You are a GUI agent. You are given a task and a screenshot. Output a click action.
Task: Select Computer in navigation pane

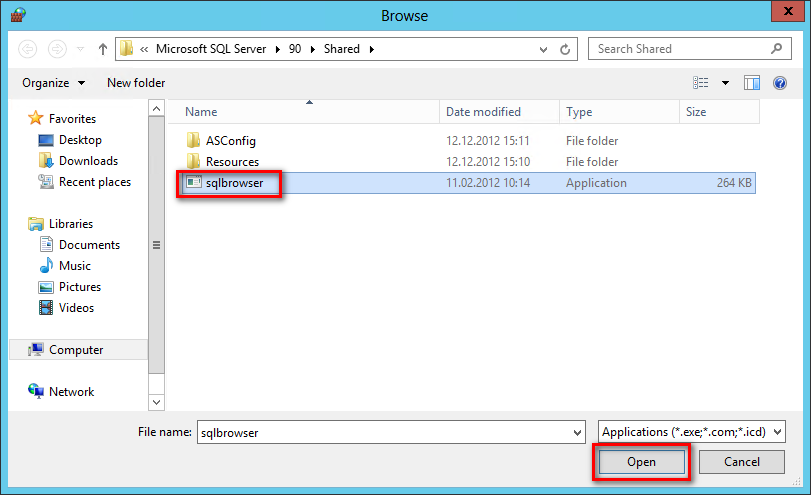(76, 350)
